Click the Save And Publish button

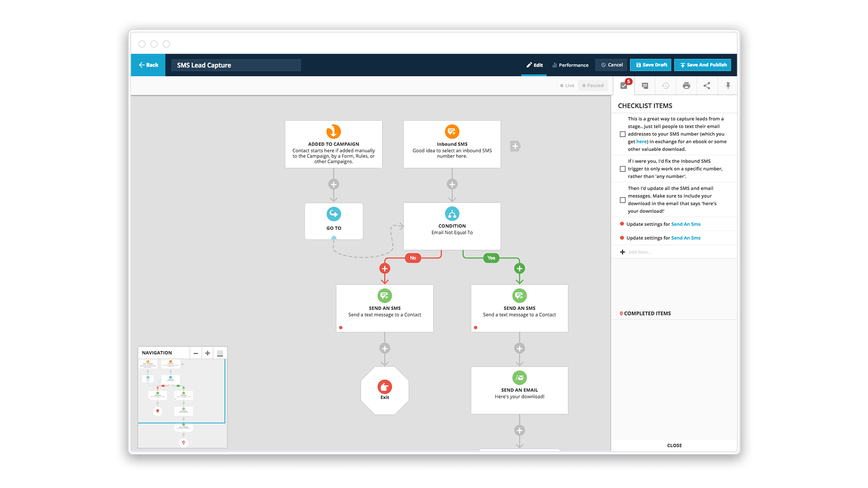[x=703, y=65]
